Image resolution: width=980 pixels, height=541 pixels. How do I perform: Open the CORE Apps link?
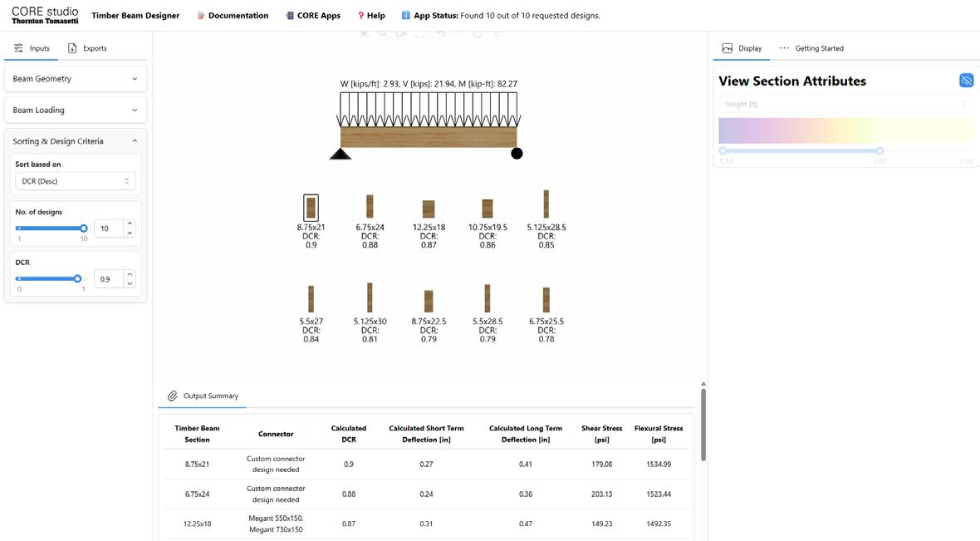click(319, 16)
